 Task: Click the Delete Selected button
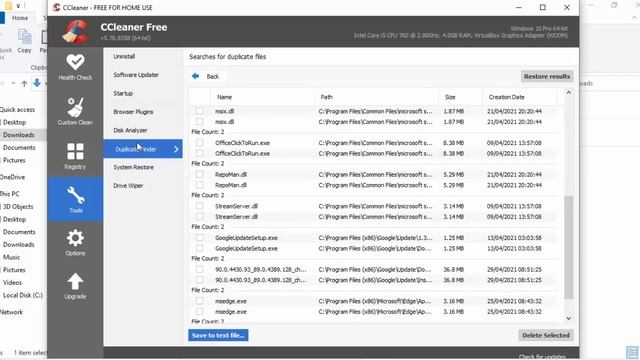click(546, 335)
